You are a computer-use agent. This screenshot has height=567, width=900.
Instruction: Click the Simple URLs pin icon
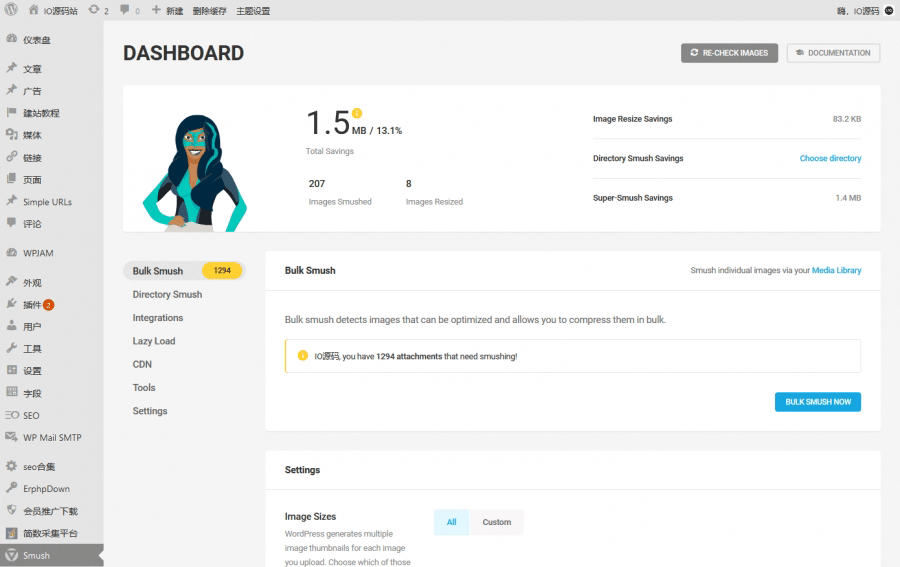(x=11, y=201)
